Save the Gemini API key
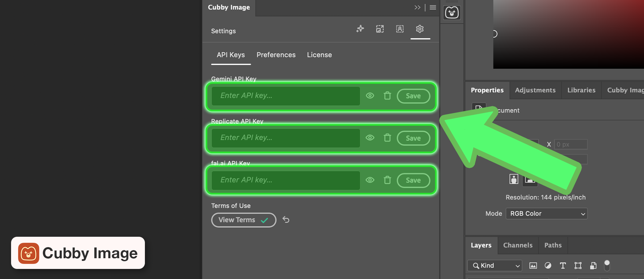644x279 pixels. click(x=413, y=96)
